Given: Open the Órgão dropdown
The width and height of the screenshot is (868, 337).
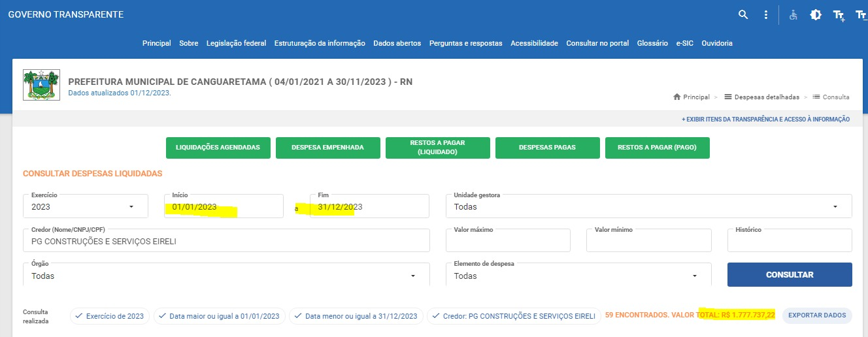Looking at the screenshot, I should pyautogui.click(x=226, y=275).
